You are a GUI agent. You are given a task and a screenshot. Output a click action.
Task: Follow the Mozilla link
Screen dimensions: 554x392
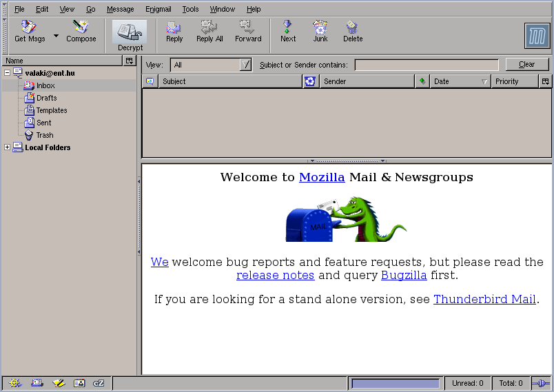(x=322, y=177)
